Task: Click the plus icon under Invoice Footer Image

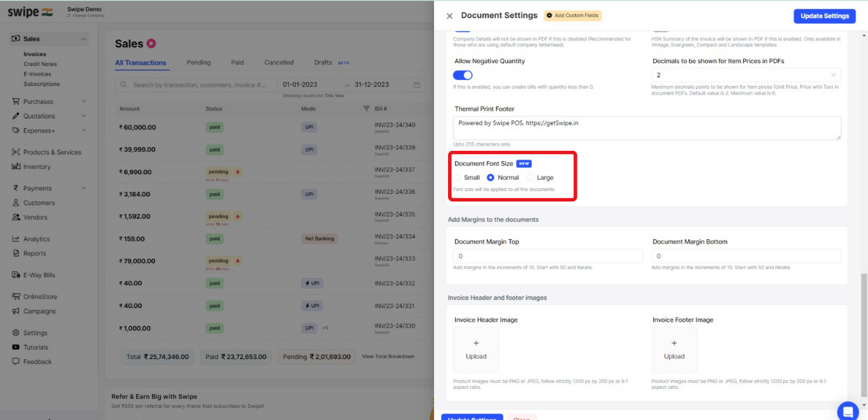Action: (674, 343)
